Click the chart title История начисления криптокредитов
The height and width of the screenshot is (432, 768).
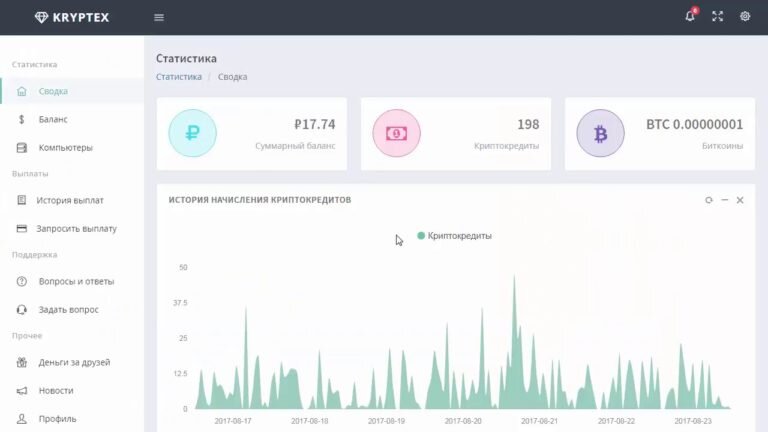pyautogui.click(x=260, y=200)
